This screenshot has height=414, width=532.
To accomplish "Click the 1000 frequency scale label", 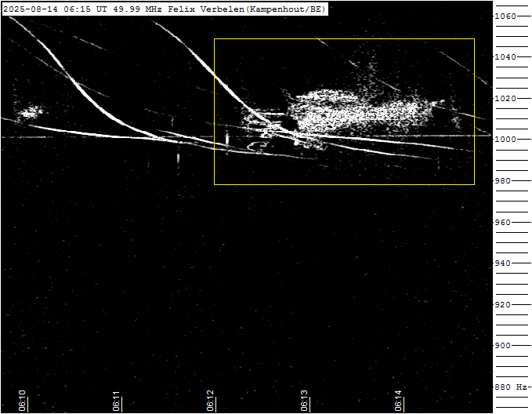I will (x=505, y=140).
